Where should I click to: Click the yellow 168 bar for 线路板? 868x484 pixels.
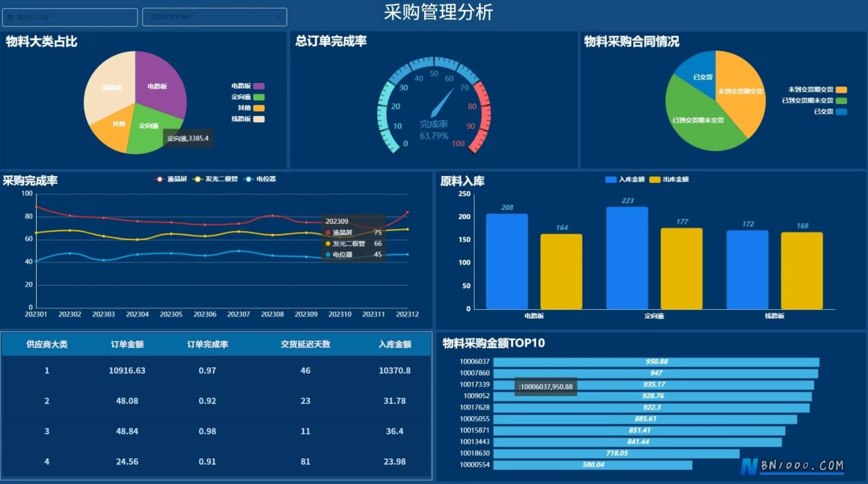(802, 270)
